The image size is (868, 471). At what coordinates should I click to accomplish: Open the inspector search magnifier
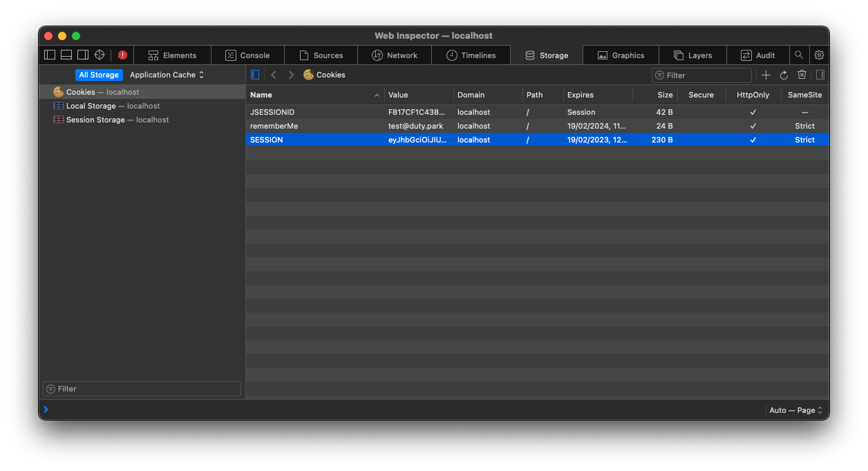(799, 55)
